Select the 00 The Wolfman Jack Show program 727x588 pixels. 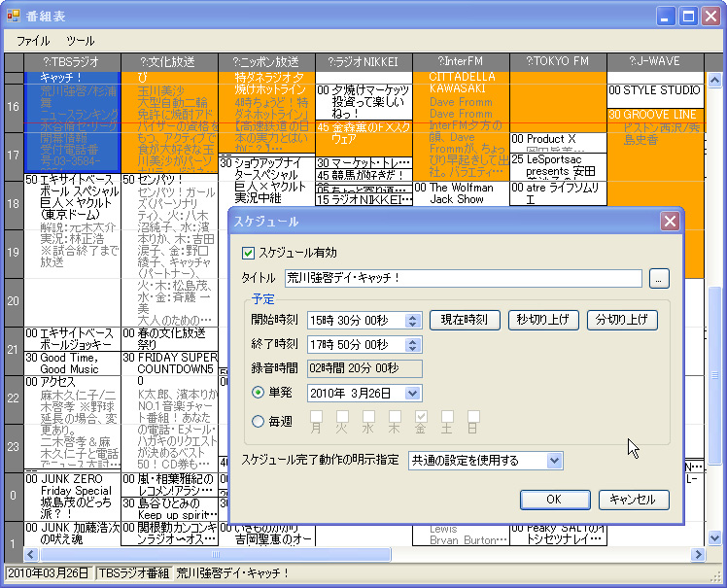pos(461,193)
